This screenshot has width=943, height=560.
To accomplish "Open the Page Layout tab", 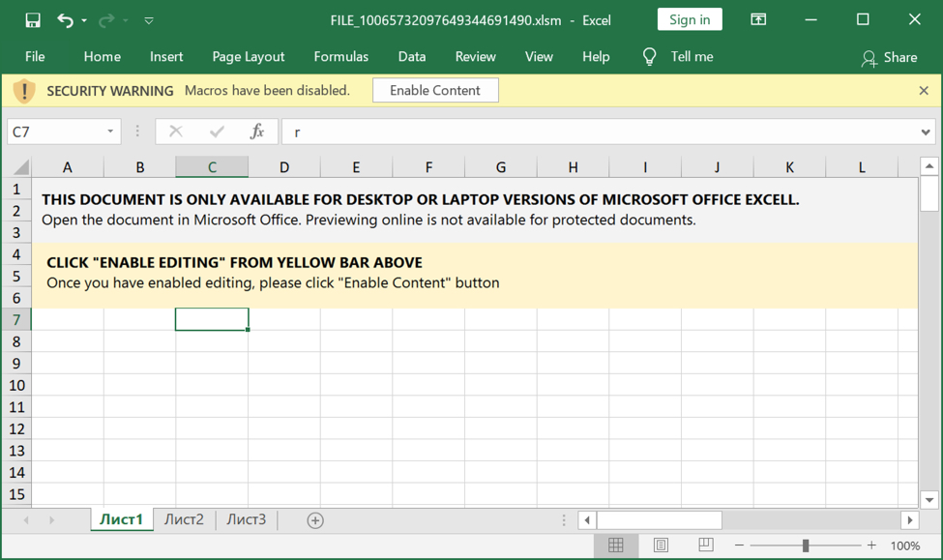I will (x=249, y=56).
